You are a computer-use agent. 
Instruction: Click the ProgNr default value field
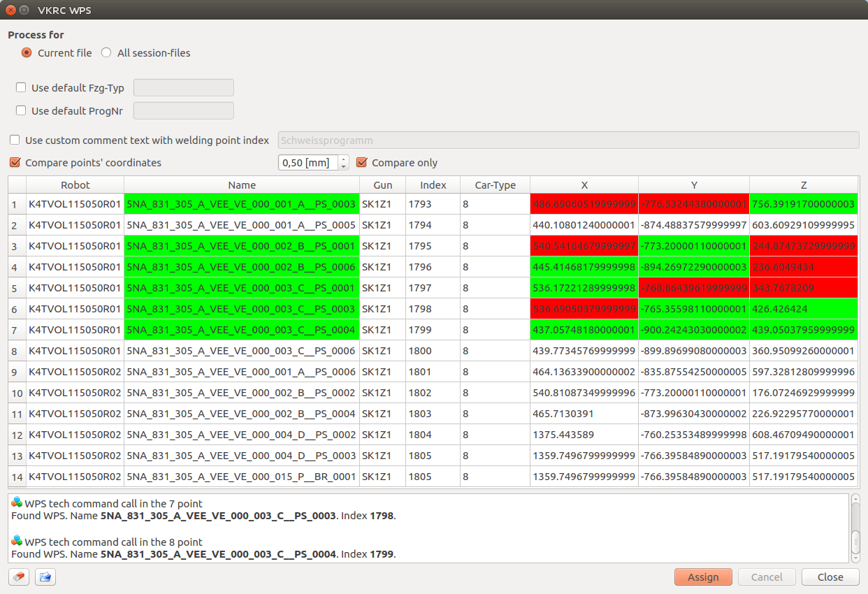[184, 110]
